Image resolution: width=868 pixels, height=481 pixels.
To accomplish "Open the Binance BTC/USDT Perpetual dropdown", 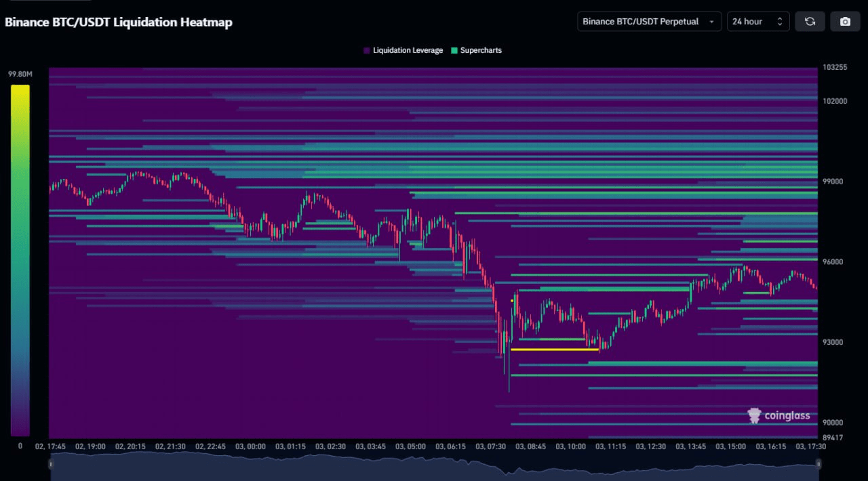I will pyautogui.click(x=650, y=22).
